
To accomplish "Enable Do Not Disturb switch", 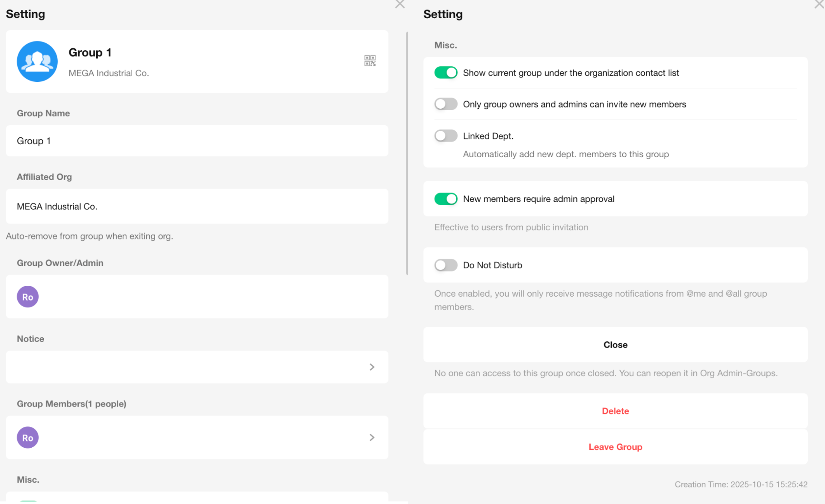I will [x=445, y=265].
